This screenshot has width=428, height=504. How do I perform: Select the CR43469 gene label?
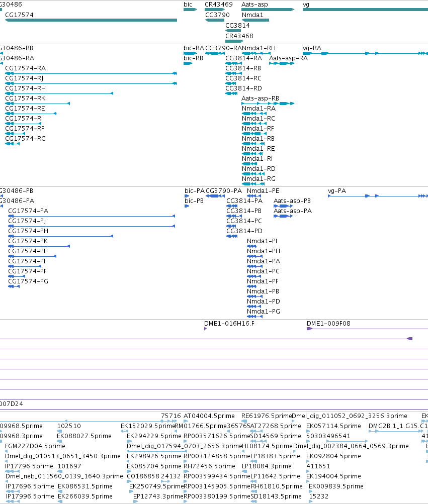(x=219, y=5)
